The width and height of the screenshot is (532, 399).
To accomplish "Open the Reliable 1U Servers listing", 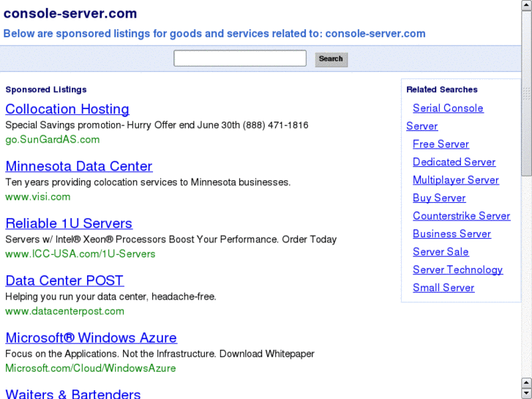I will pos(69,223).
